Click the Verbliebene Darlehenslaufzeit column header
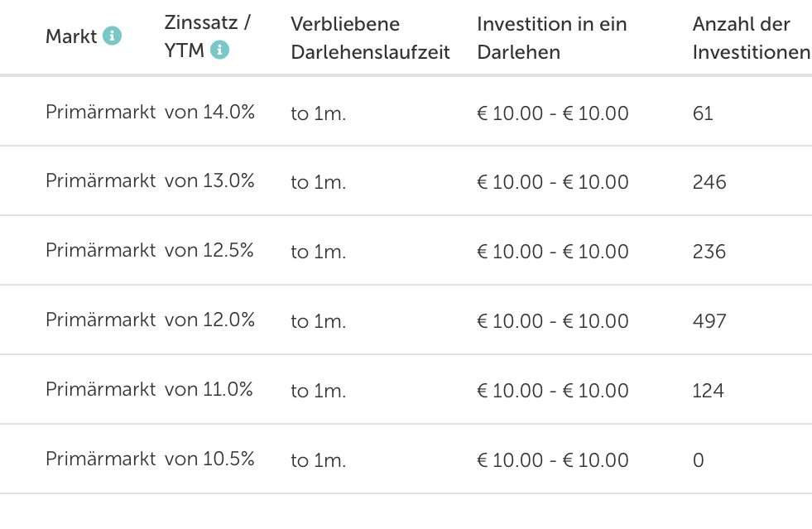Screen dimensions: 812x529 (370, 38)
